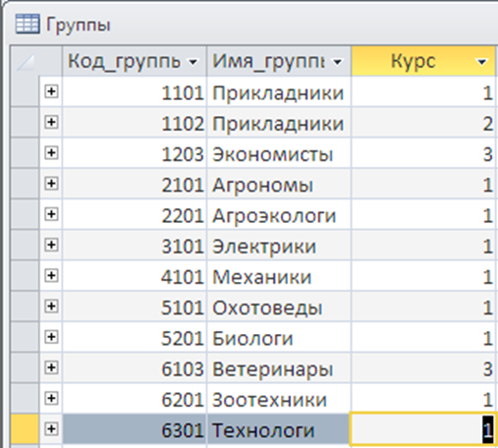Open the Имя_группы column dropdown arrow
This screenshot has width=498, height=448.
click(337, 62)
